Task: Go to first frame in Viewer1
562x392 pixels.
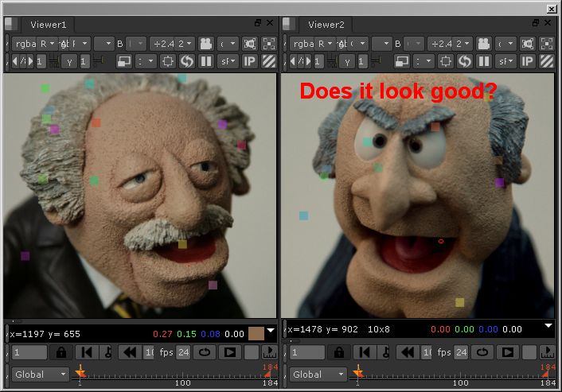Action: pyautogui.click(x=86, y=352)
